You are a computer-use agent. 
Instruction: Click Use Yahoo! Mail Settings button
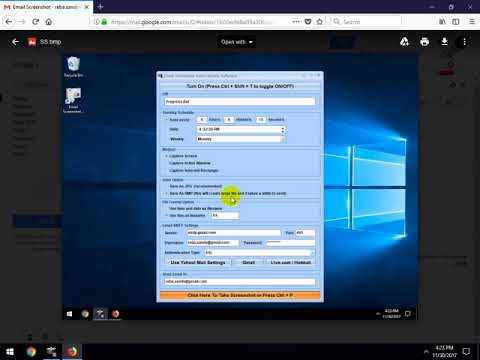click(198, 263)
